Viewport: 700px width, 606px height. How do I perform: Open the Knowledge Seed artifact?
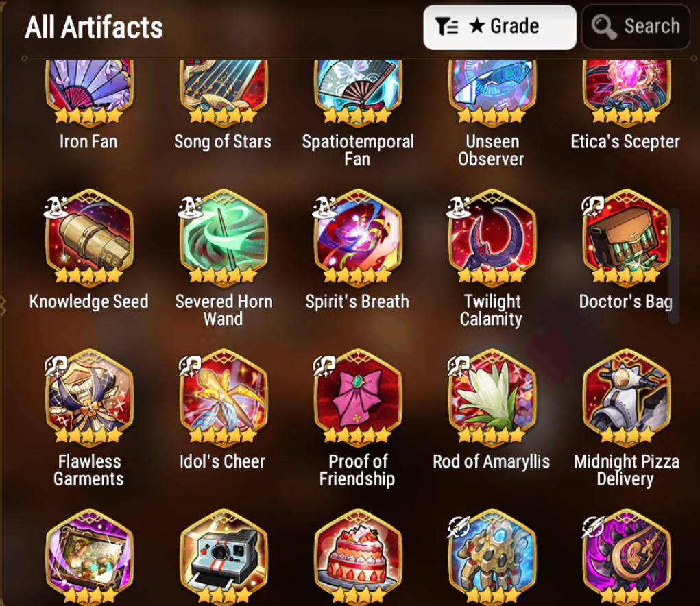(89, 237)
